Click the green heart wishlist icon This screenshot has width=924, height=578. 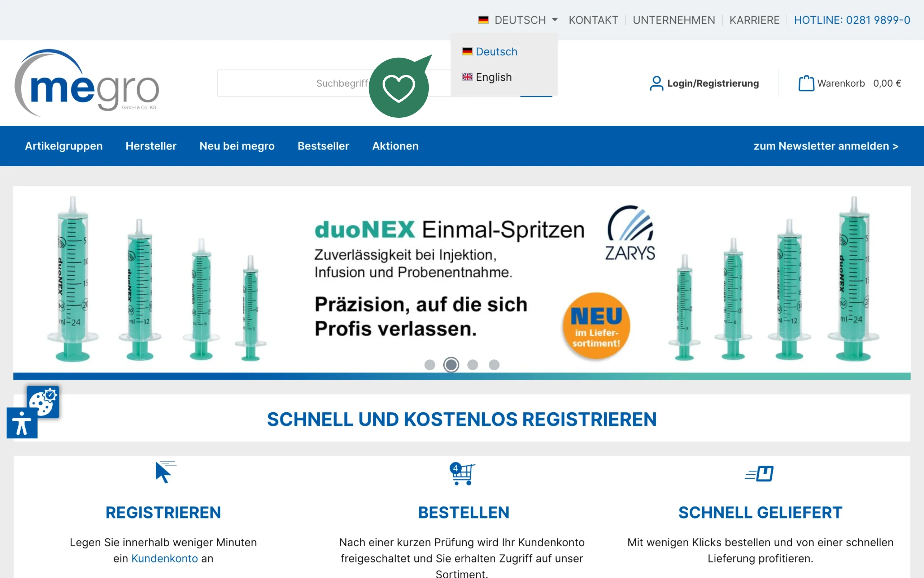coord(399,87)
